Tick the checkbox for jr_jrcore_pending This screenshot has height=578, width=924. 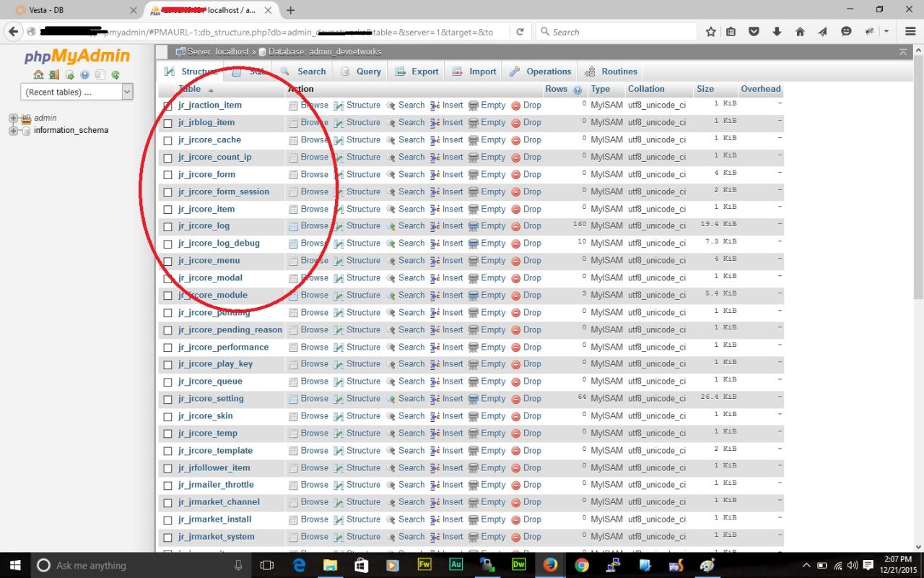click(x=168, y=313)
